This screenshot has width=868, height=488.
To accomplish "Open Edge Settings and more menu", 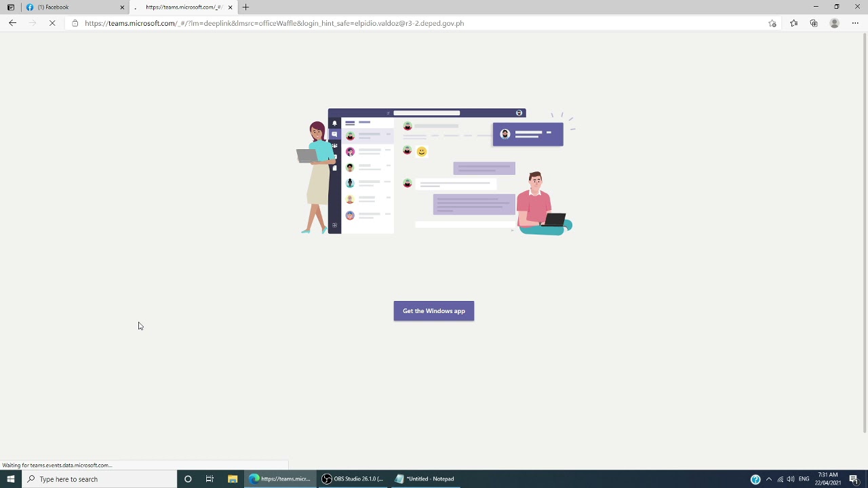I will [855, 23].
